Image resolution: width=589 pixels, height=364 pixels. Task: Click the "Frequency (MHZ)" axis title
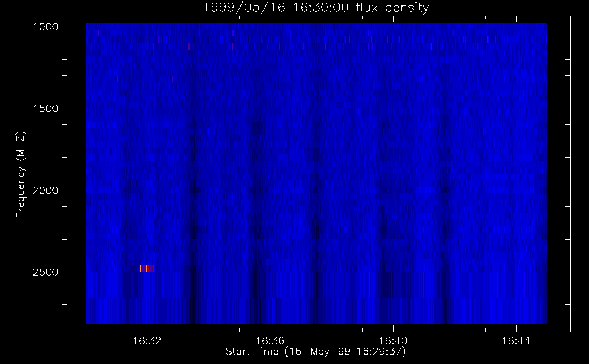21,174
